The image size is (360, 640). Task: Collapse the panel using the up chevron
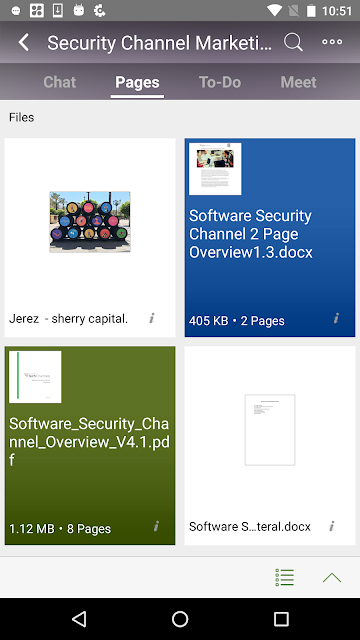point(332,578)
